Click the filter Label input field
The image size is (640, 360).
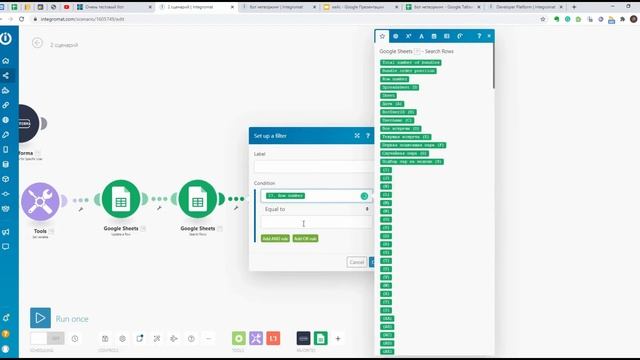tap(313, 167)
